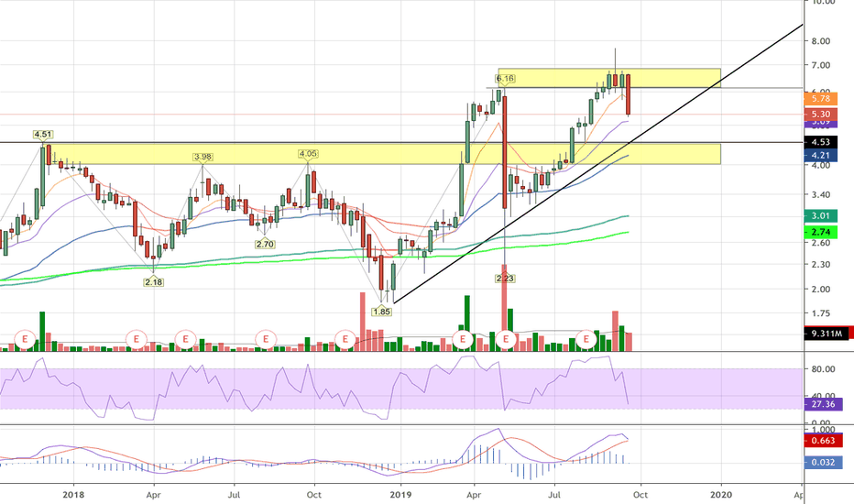The image size is (854, 504).
Task: Click the tallest red volume bar under 2.23
Action: pos(504,307)
